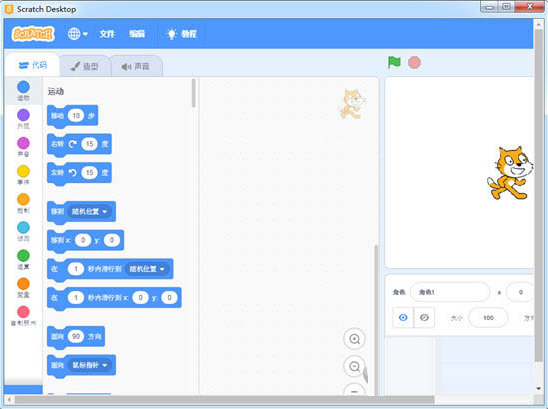The height and width of the screenshot is (409, 548).
Task: Switch to the 造型 (Costumes) tab
Action: [x=85, y=66]
